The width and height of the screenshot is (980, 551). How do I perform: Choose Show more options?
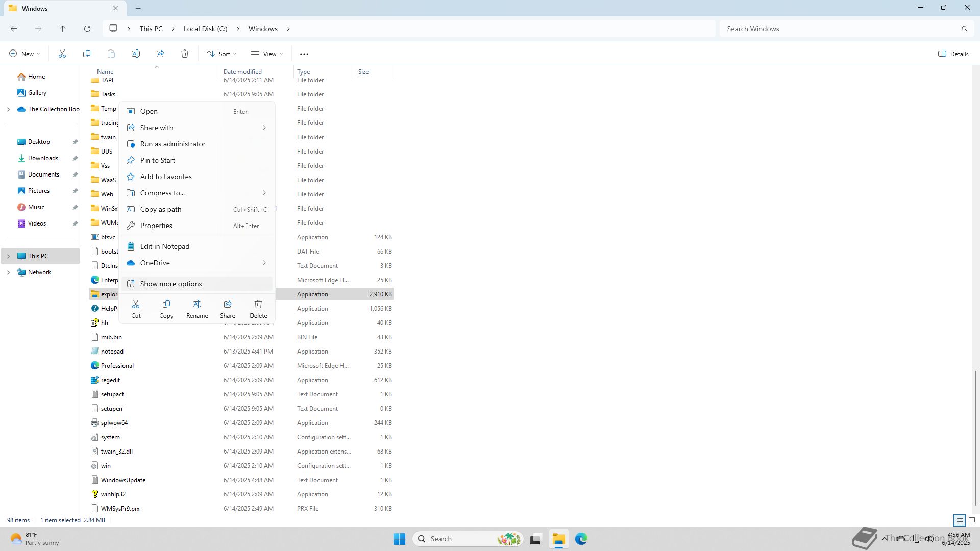click(x=171, y=284)
